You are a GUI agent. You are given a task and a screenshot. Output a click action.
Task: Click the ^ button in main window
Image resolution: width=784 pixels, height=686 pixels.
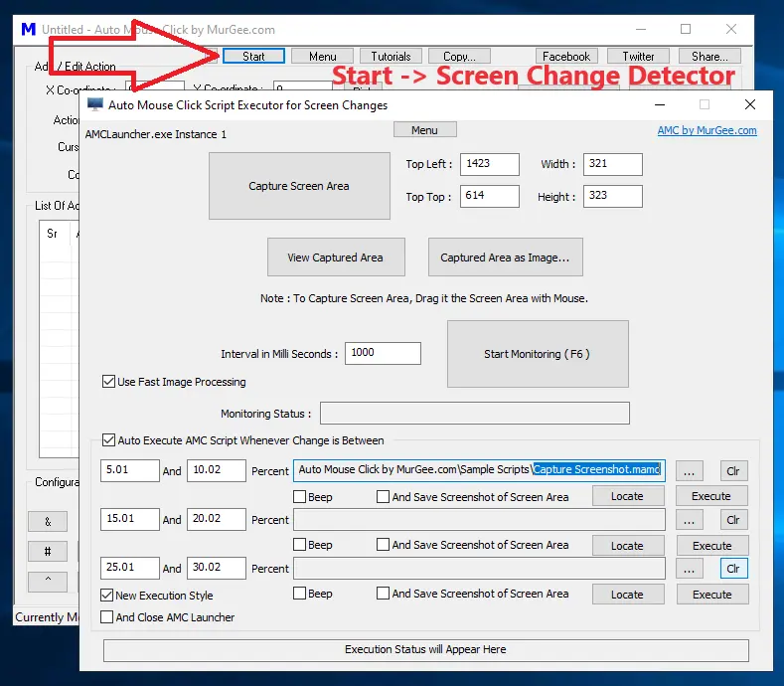(48, 582)
